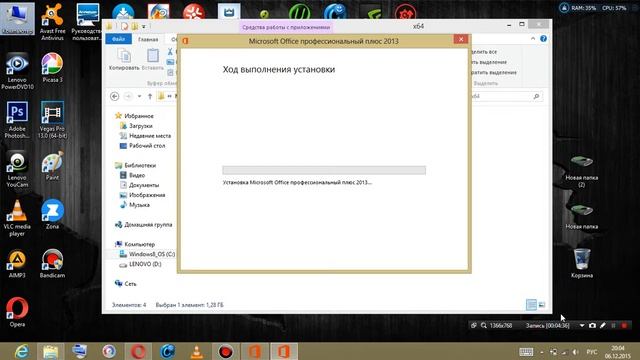Screen dimensions: 640x360
Task: Launch Opera desktop shortcut
Action: pyautogui.click(x=17, y=312)
